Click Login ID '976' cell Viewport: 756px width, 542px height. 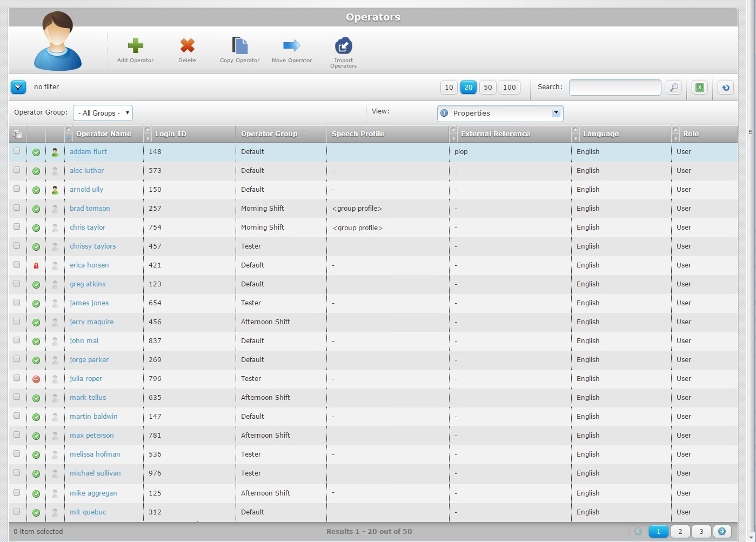point(155,473)
